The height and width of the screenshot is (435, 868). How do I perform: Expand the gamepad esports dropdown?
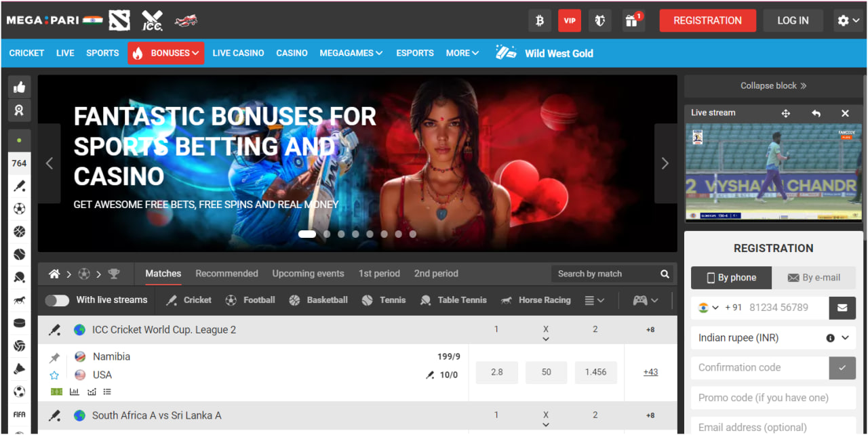pyautogui.click(x=646, y=300)
